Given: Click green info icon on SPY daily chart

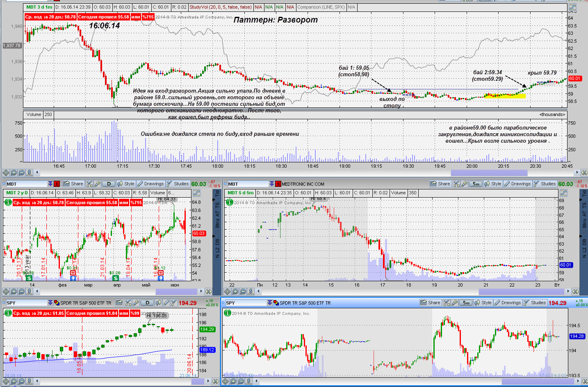Looking at the screenshot, I should [8, 313].
